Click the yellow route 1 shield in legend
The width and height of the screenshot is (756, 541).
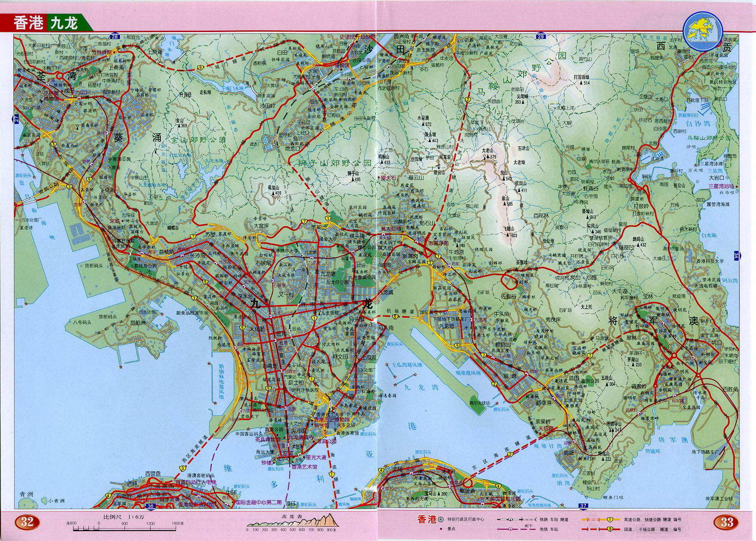coord(609,519)
